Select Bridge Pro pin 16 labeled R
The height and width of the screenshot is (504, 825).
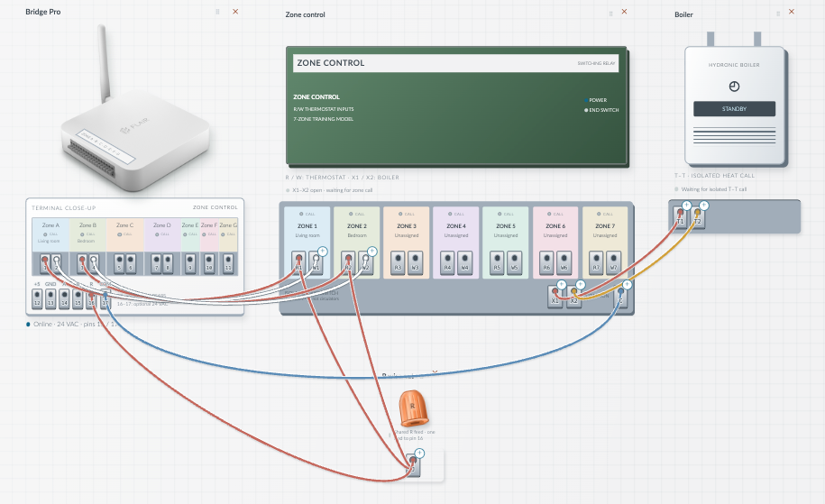92,298
